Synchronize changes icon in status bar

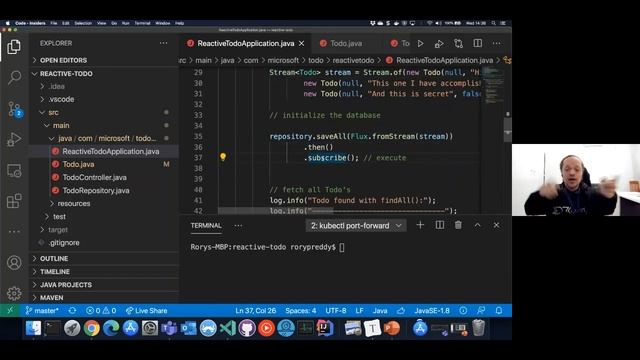click(72, 311)
